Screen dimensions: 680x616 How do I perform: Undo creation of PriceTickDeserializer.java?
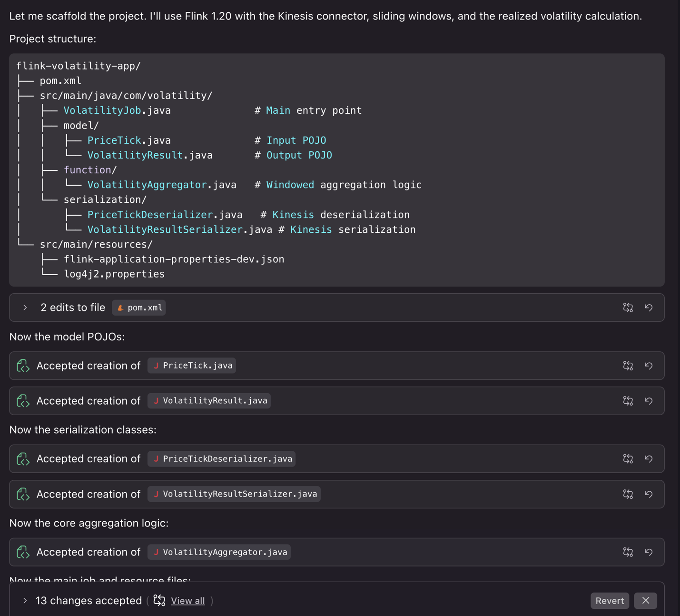point(649,459)
